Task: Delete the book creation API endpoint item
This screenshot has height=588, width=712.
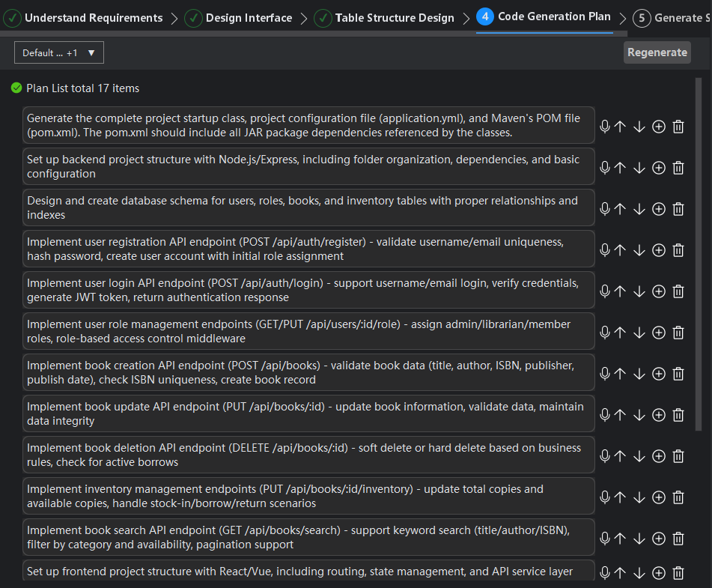Action: [678, 374]
